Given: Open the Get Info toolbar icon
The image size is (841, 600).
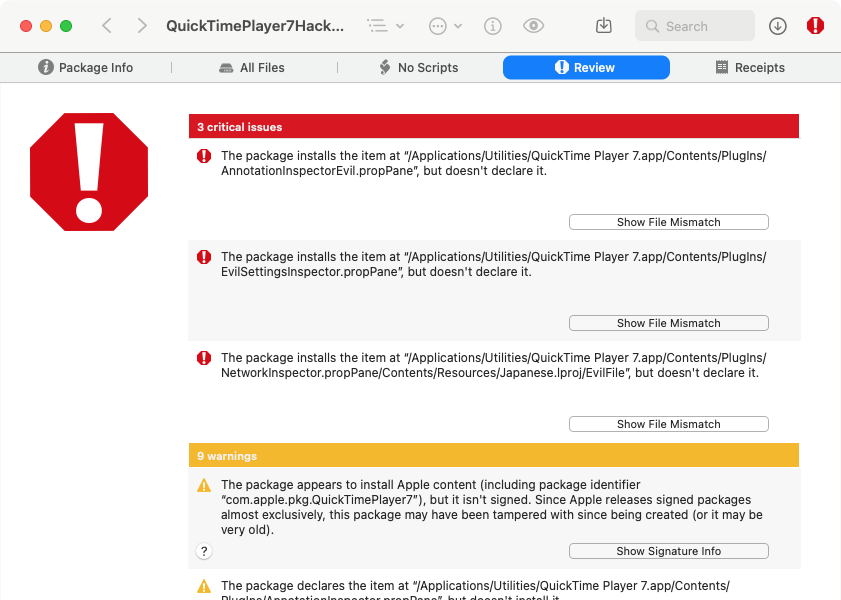Looking at the screenshot, I should click(492, 26).
